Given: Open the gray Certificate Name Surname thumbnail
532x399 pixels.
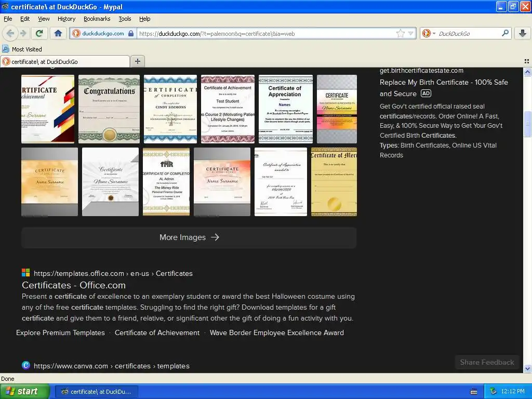Looking at the screenshot, I should 110,182.
